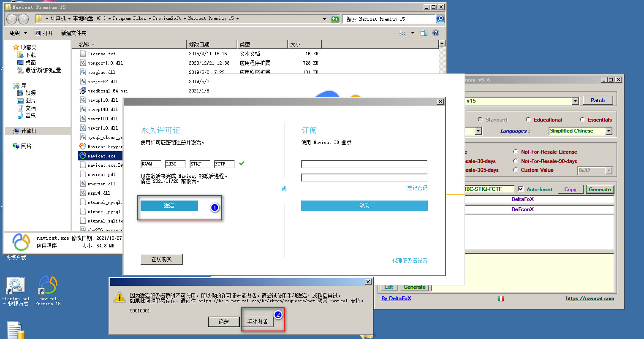The width and height of the screenshot is (644, 339).
Task: Select the license.txt file icon
Action: point(83,54)
